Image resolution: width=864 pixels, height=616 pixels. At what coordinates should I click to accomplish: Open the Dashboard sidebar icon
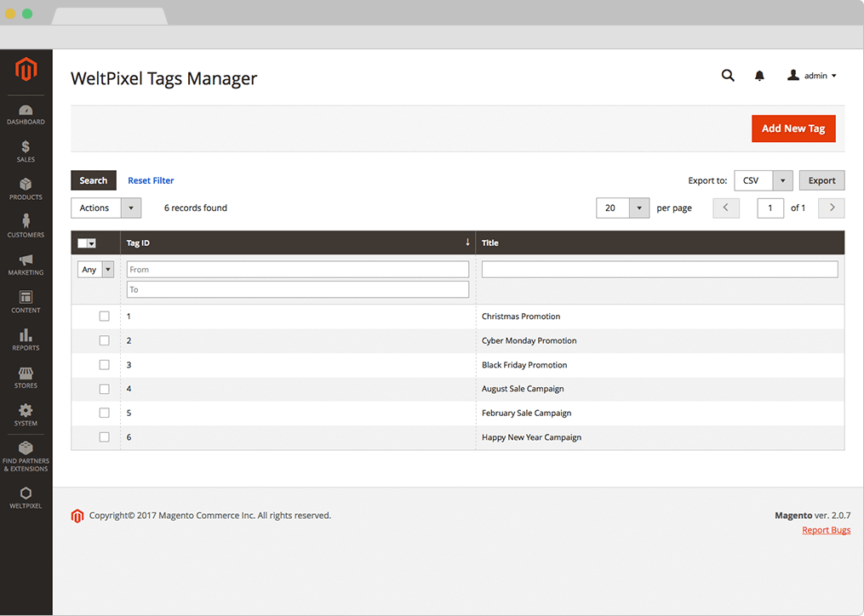[26, 115]
